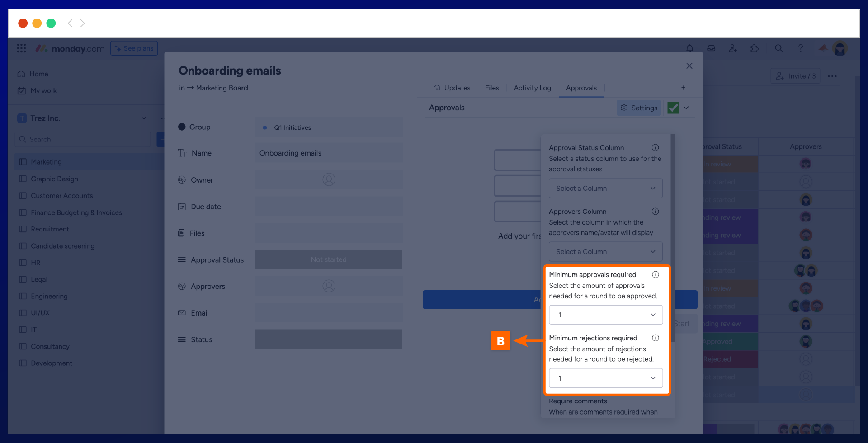The image size is (868, 443).
Task: Open the notifications bell icon
Action: pyautogui.click(x=689, y=48)
